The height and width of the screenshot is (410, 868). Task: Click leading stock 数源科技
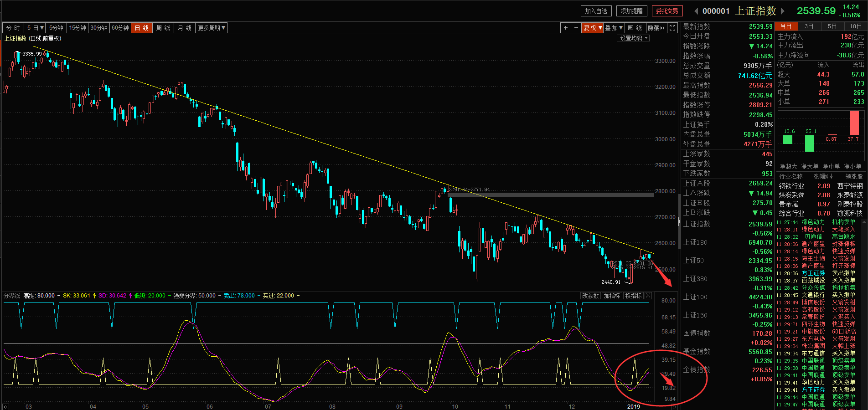(850, 213)
